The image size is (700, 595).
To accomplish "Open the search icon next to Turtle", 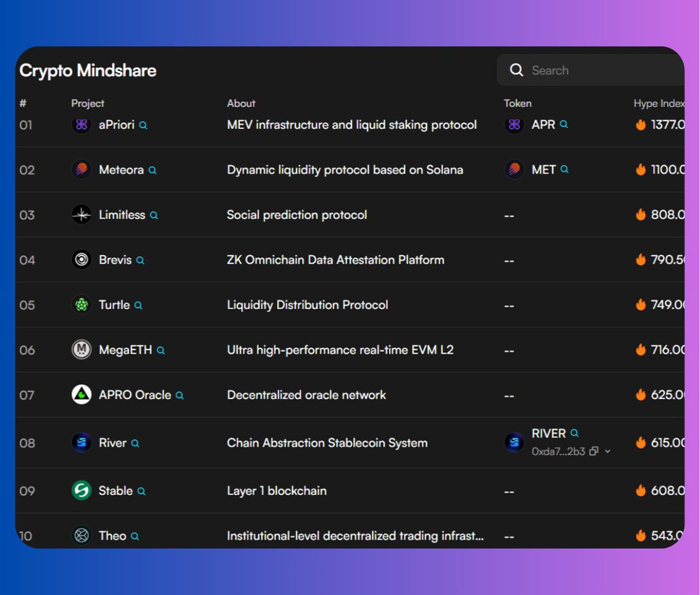I will coord(138,305).
